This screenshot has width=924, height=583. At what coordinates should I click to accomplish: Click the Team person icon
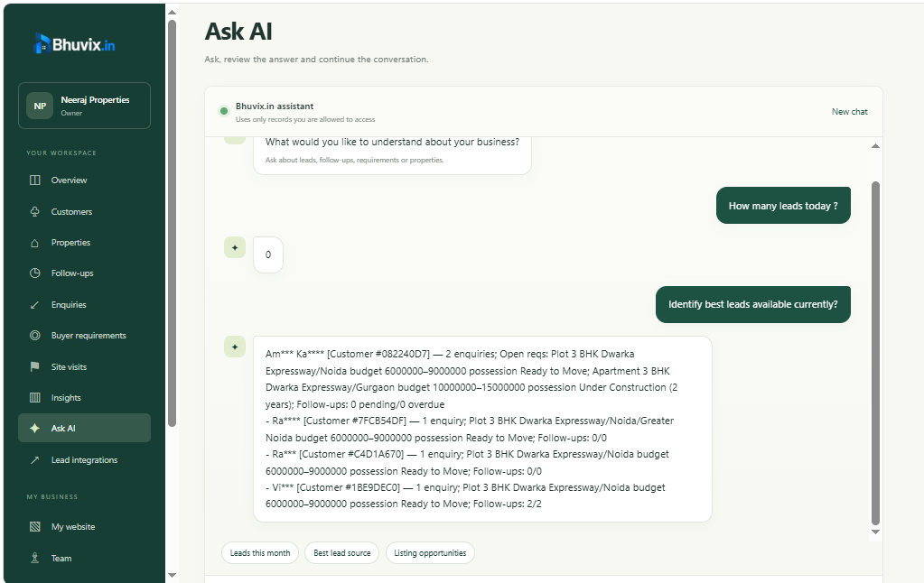34,559
